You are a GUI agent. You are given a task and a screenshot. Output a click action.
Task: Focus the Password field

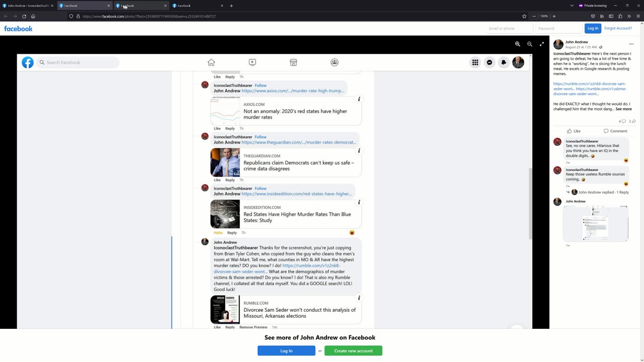click(x=558, y=28)
